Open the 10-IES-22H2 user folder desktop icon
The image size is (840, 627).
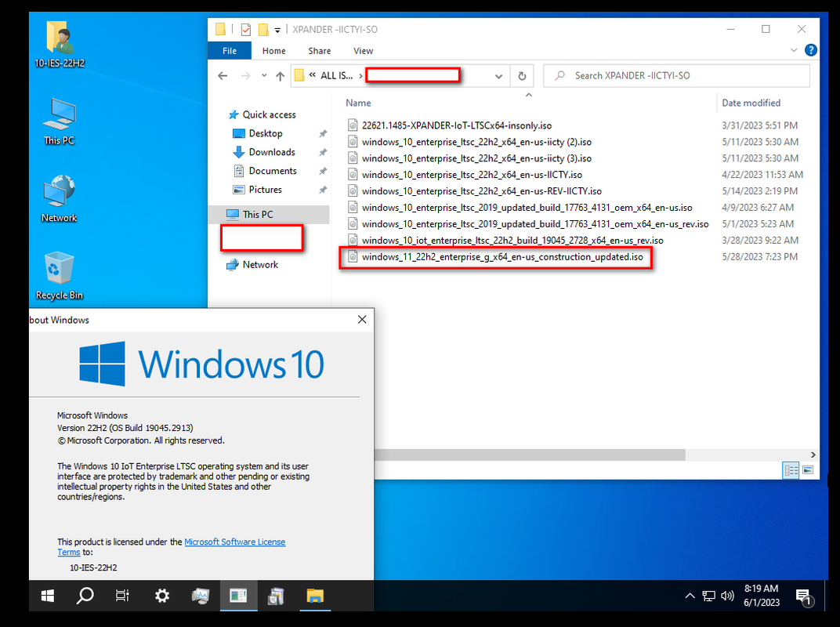[60, 45]
